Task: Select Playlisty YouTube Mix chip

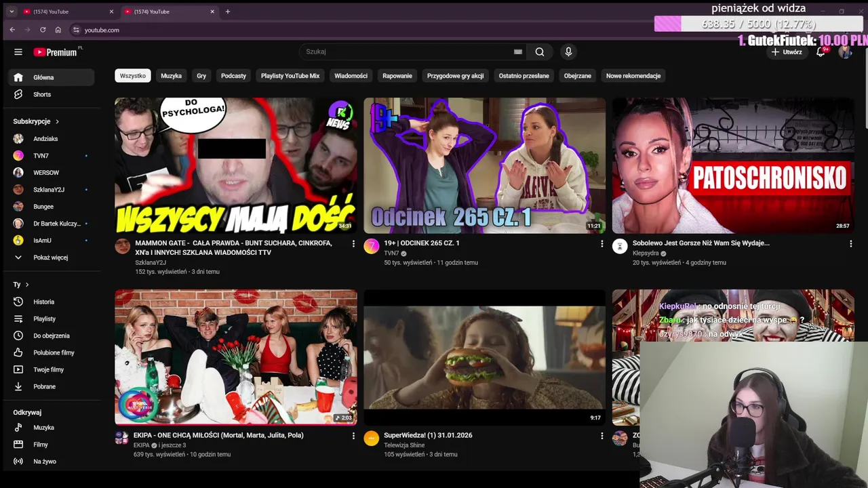Action: tap(290, 76)
